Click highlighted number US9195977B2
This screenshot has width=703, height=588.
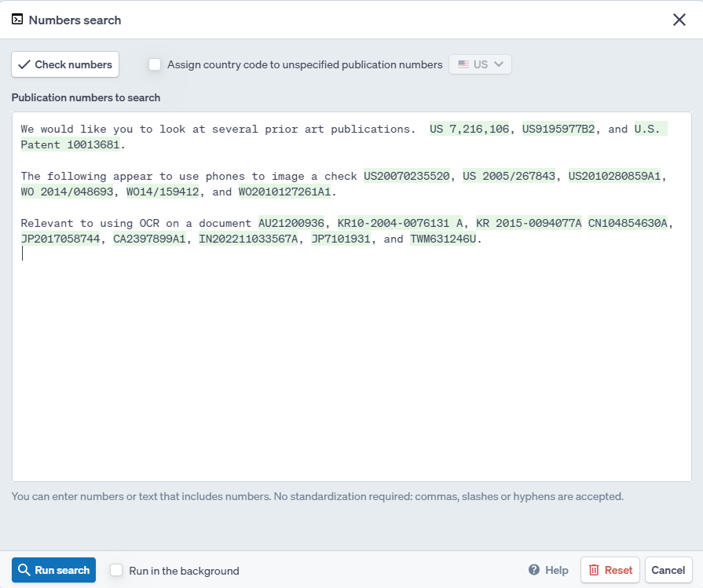(558, 129)
